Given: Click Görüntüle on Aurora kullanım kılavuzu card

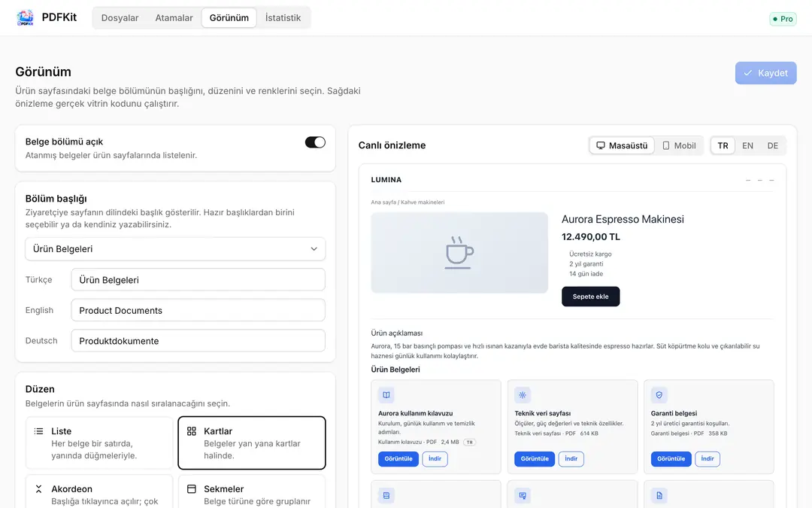Looking at the screenshot, I should pyautogui.click(x=398, y=459).
